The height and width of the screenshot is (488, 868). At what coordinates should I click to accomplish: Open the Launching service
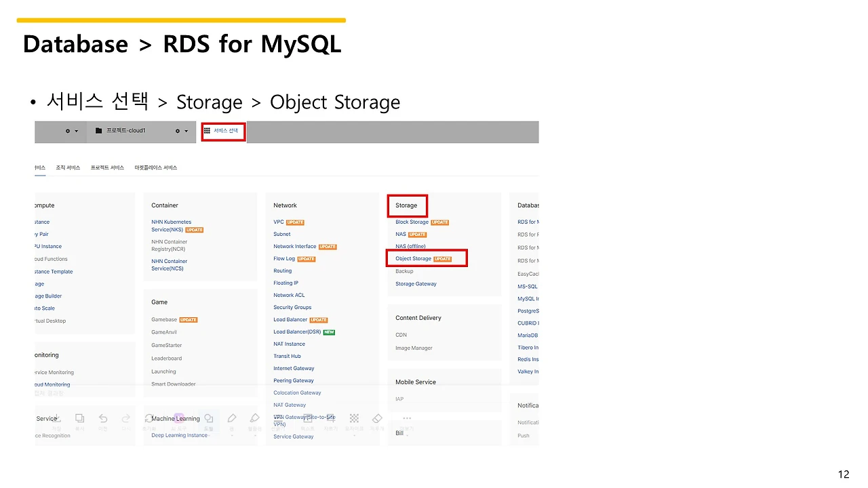163,371
